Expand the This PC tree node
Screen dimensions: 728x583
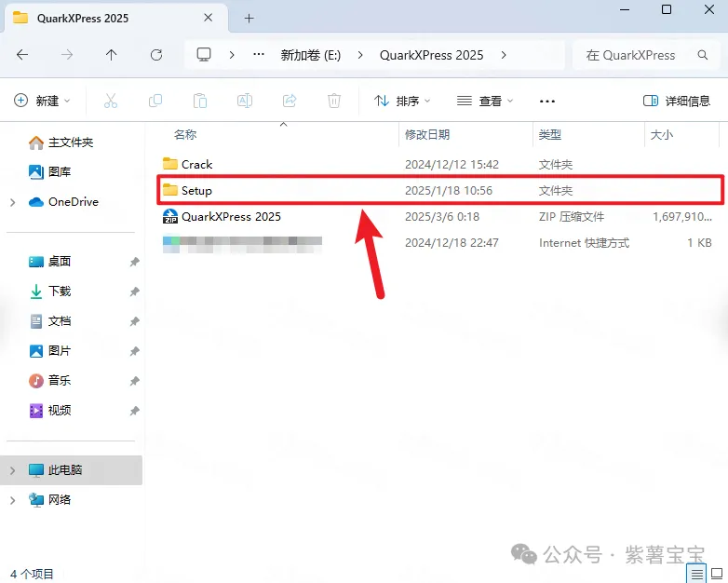[12, 470]
